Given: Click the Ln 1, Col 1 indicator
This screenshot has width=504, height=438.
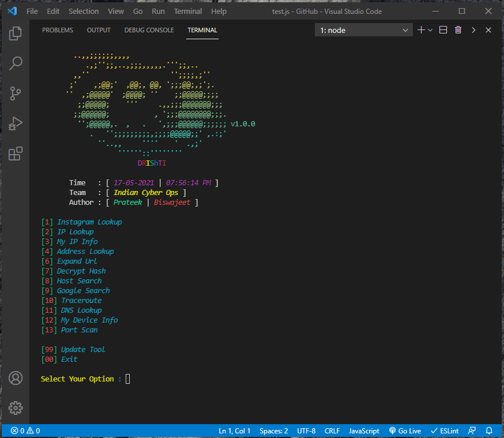Looking at the screenshot, I should 234,430.
